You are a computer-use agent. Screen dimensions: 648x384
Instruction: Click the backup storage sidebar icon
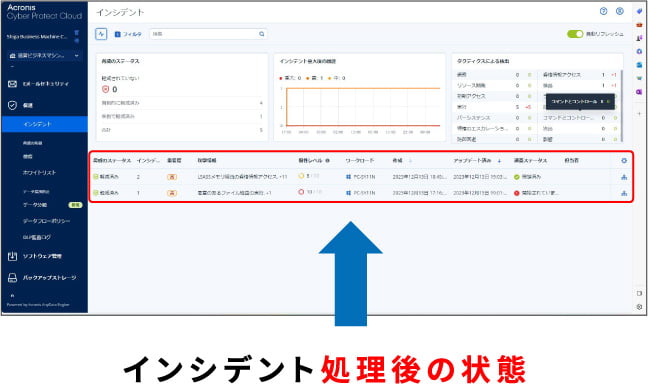12,278
